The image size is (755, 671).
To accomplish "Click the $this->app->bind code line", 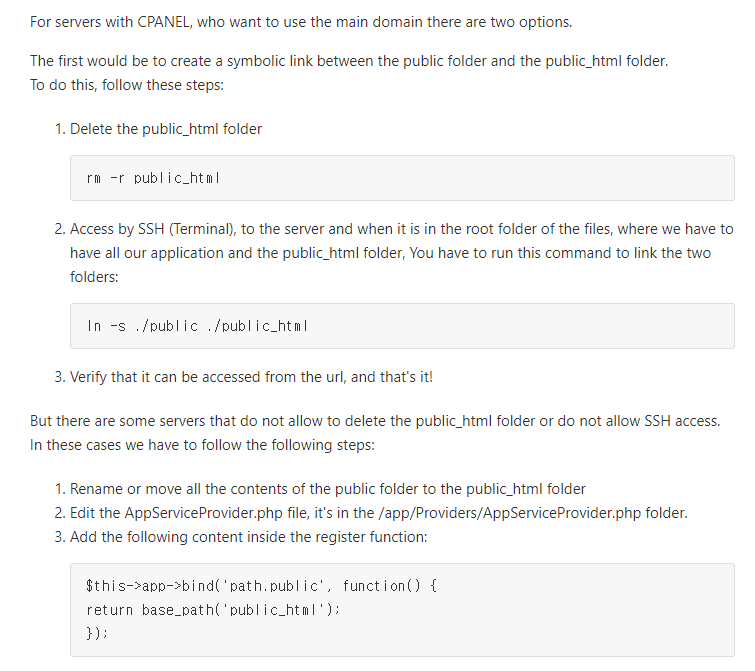I will click(x=262, y=584).
